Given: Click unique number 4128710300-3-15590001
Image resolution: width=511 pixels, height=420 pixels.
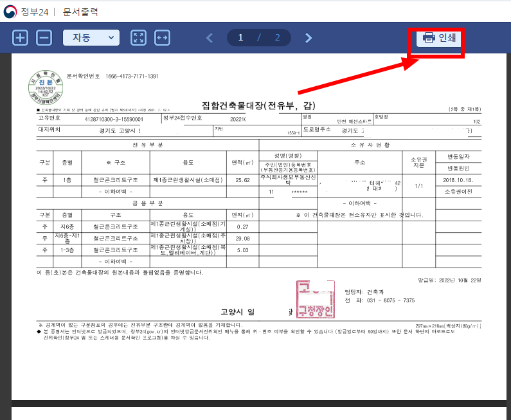Looking at the screenshot, I should [x=114, y=120].
